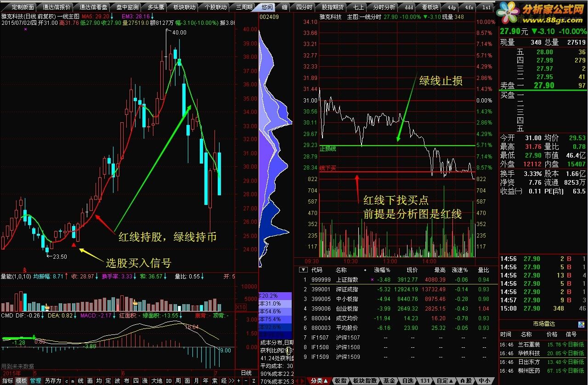
Task: Sort list by 现价 column header
Action: coord(412,270)
